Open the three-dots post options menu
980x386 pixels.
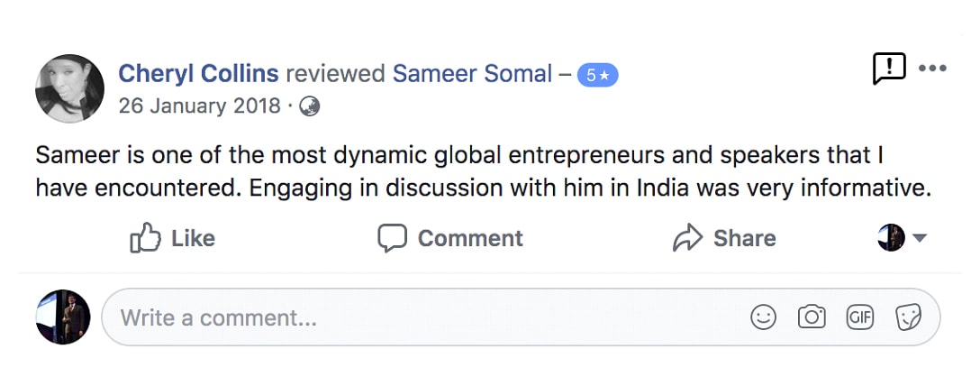(932, 69)
